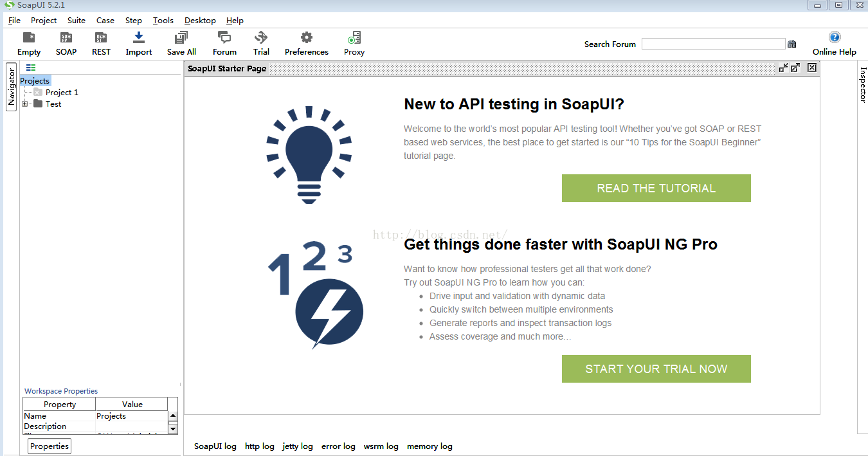Click the Search Forum binoculars icon

[791, 44]
